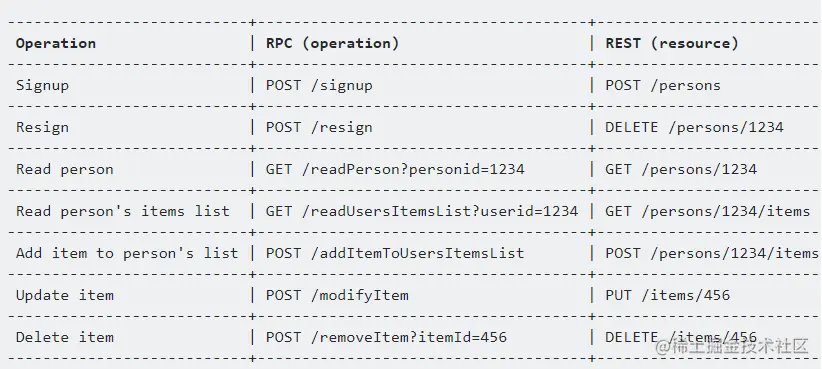Screen dimensions: 822x369
Task: Select the Signup row label
Action: point(42,85)
